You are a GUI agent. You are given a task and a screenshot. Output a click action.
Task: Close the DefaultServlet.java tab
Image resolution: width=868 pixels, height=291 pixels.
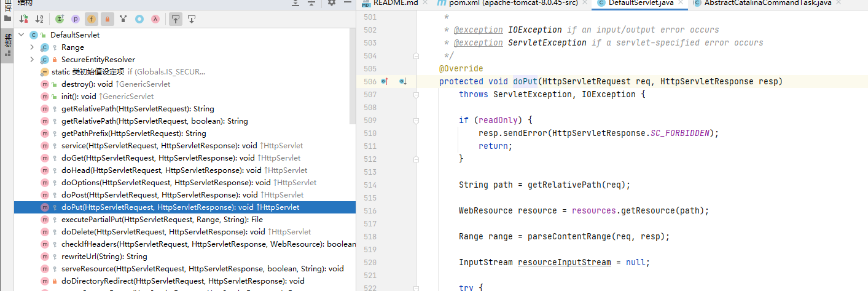[679, 3]
